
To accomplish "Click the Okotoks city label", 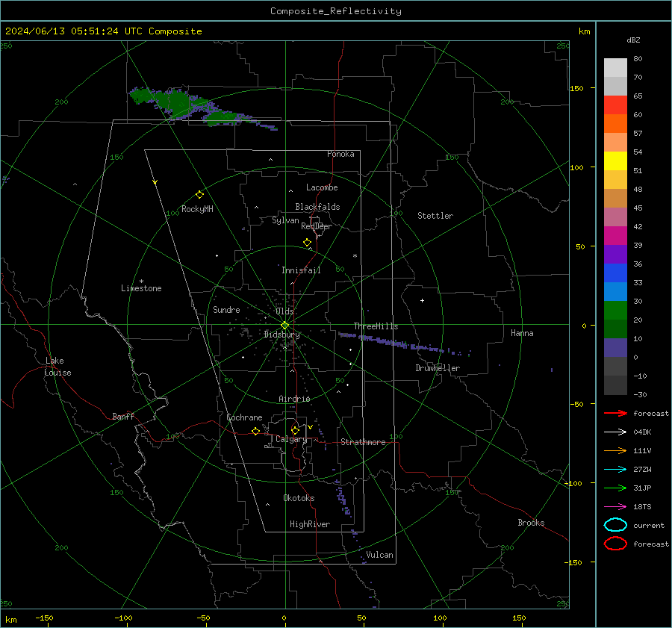I will tap(299, 497).
